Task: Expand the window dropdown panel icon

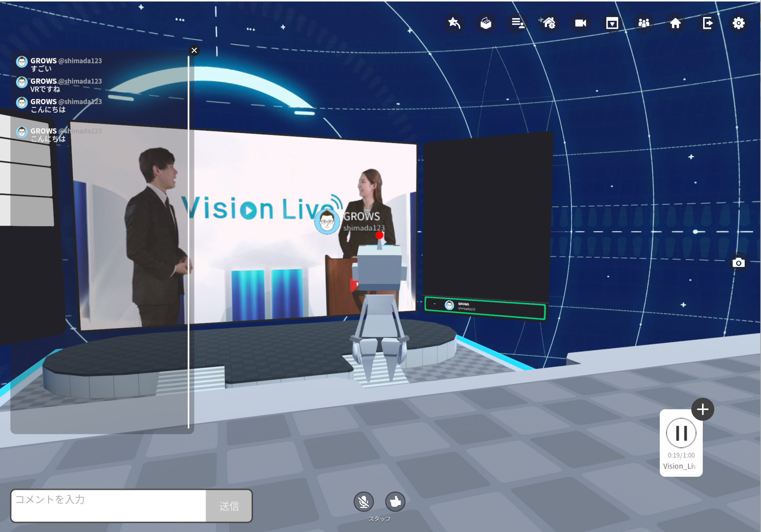Action: click(612, 23)
